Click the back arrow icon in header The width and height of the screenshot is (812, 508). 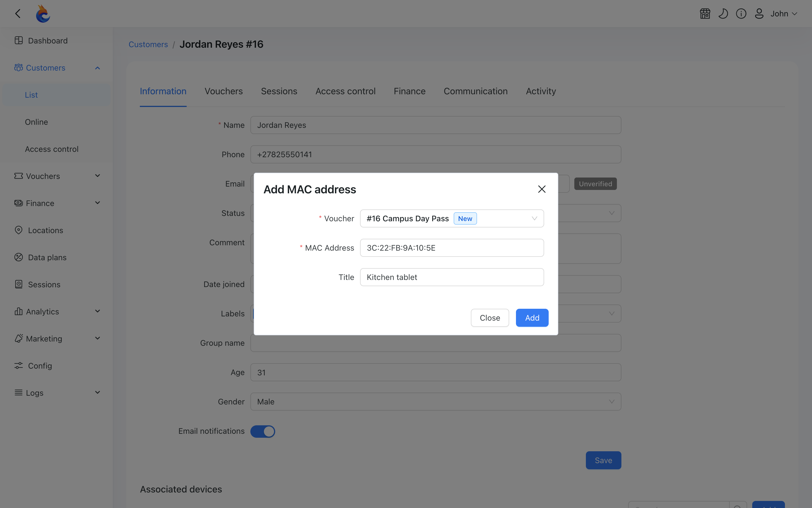click(18, 14)
